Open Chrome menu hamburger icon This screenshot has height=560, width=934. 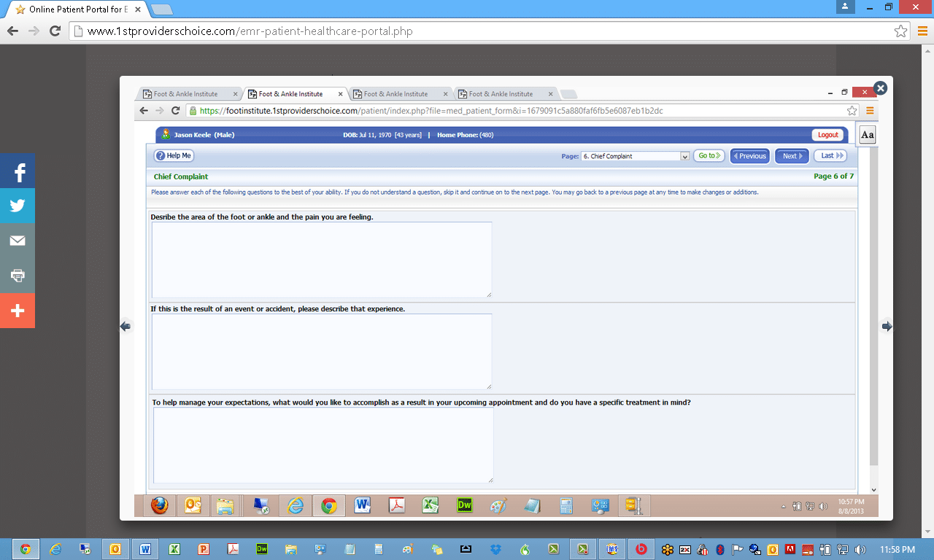922,31
